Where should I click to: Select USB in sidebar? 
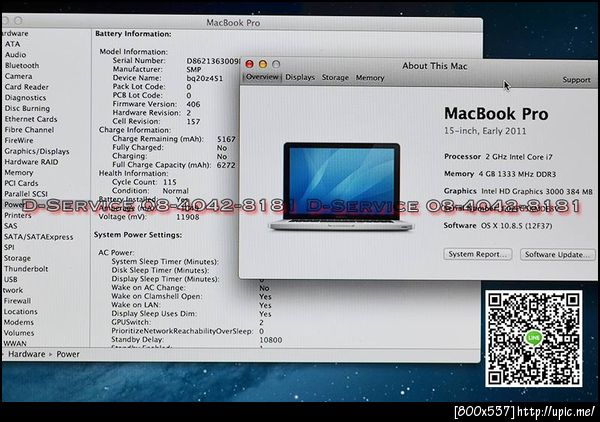coord(11,280)
